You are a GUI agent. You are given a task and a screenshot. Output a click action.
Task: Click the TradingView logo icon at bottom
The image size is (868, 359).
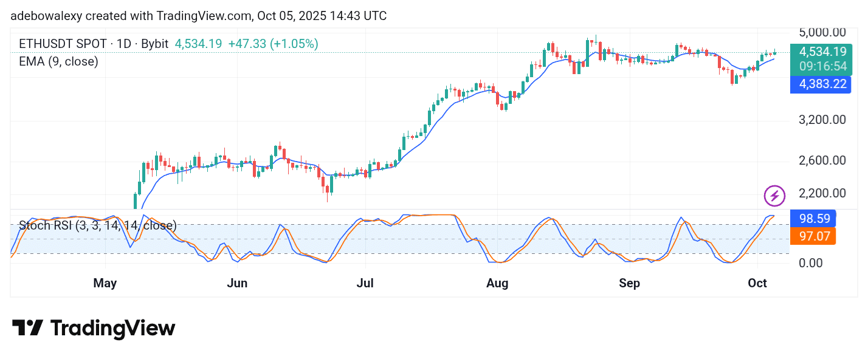(x=27, y=329)
